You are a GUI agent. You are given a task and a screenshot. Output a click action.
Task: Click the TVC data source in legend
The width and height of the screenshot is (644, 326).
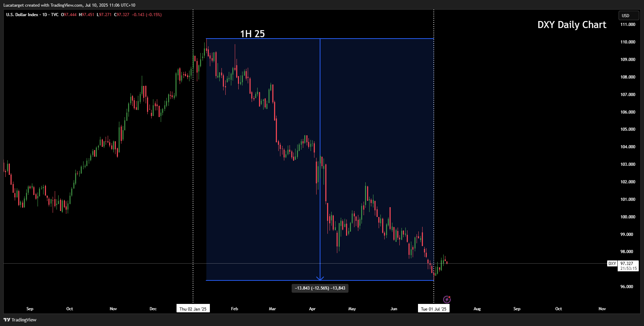55,15
